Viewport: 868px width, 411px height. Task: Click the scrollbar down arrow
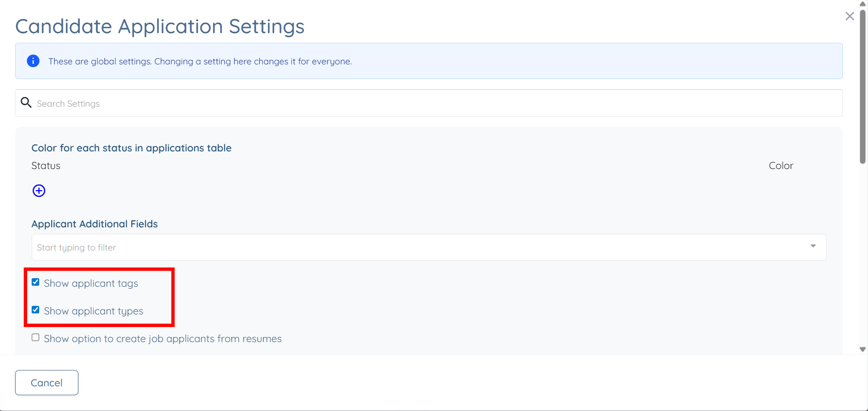click(863, 350)
